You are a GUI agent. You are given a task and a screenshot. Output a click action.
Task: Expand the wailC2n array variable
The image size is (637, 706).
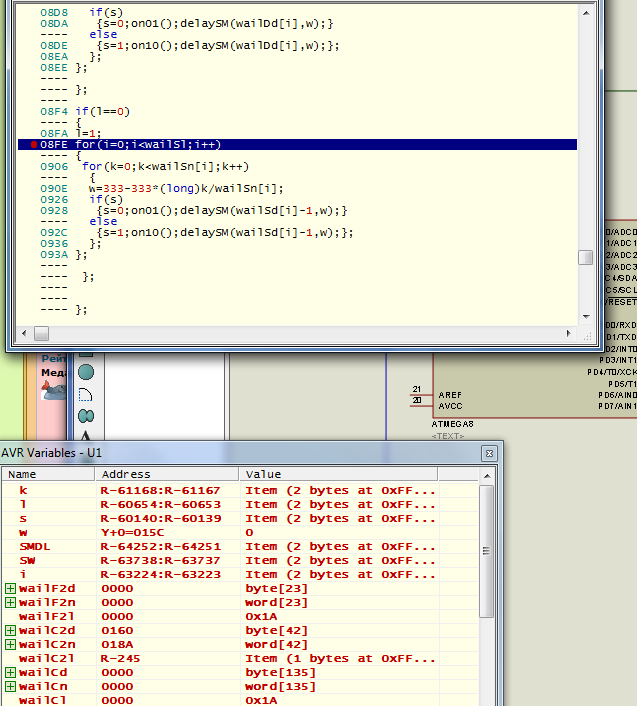coord(10,645)
